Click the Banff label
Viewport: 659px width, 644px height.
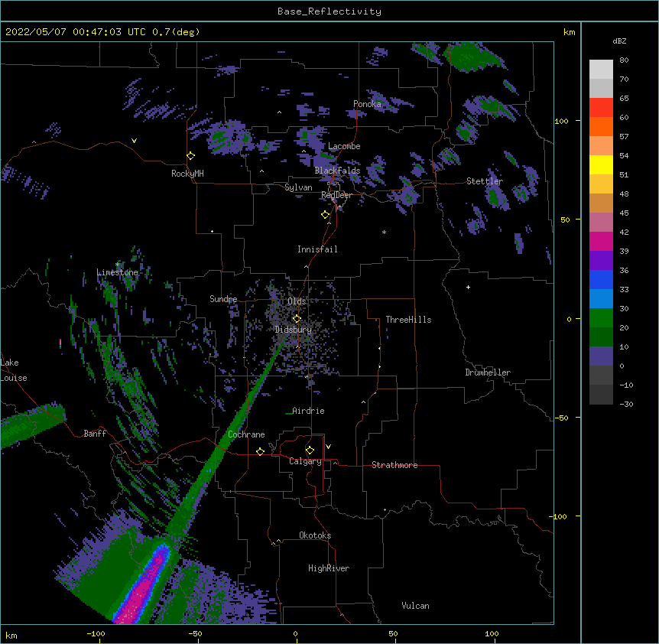(95, 434)
